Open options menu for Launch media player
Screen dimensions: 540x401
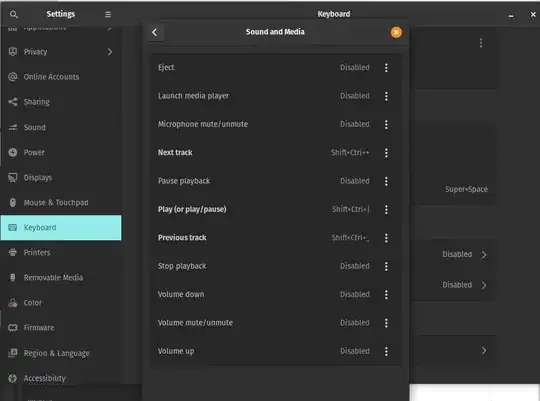point(386,96)
